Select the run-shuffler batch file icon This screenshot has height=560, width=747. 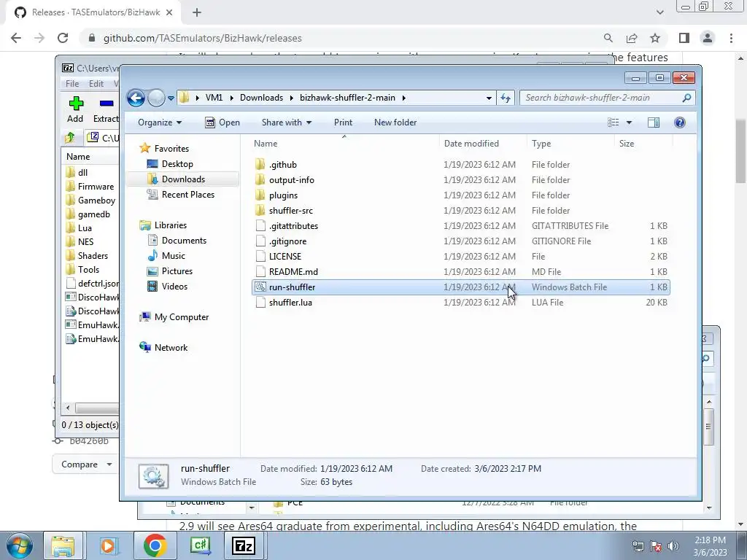[260, 287]
